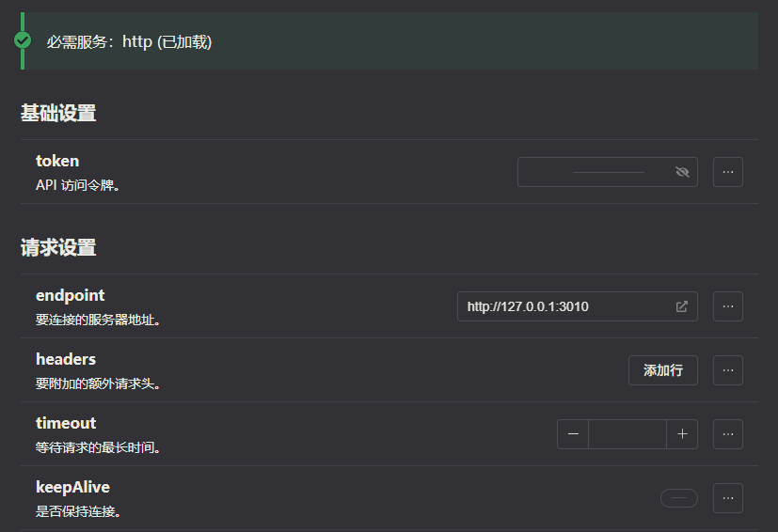Open more options for timeout setting

tap(728, 434)
